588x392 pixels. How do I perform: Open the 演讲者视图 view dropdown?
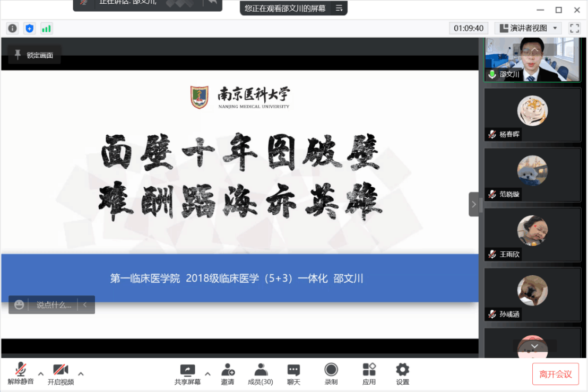pos(528,28)
